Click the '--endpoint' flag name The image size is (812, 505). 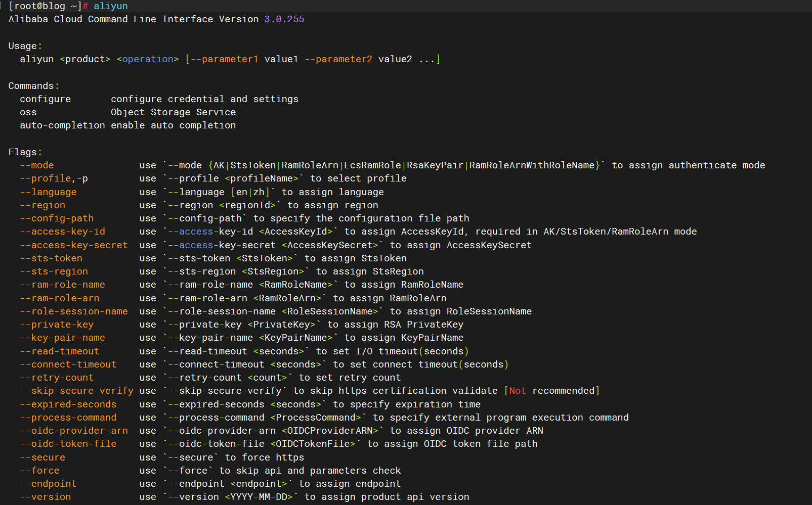click(49, 484)
